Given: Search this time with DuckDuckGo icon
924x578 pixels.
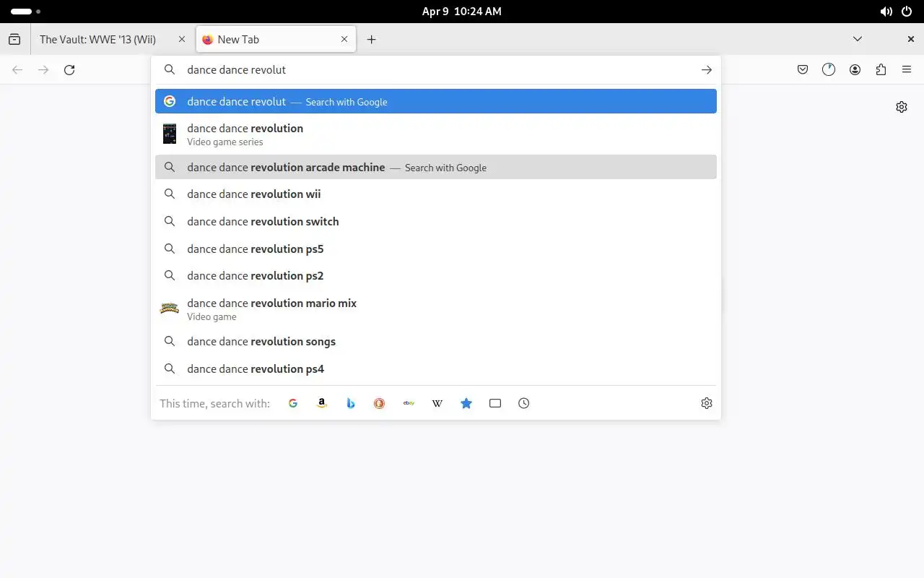Looking at the screenshot, I should pos(380,403).
